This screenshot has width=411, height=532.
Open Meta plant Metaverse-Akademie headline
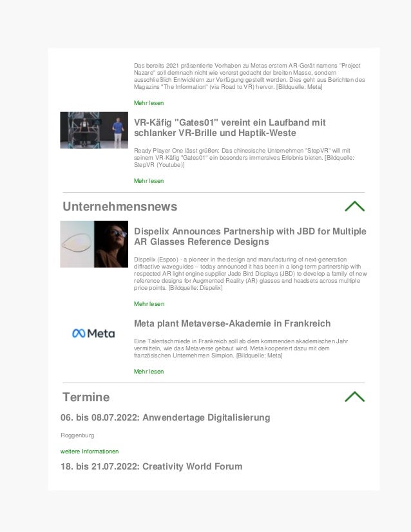(232, 323)
